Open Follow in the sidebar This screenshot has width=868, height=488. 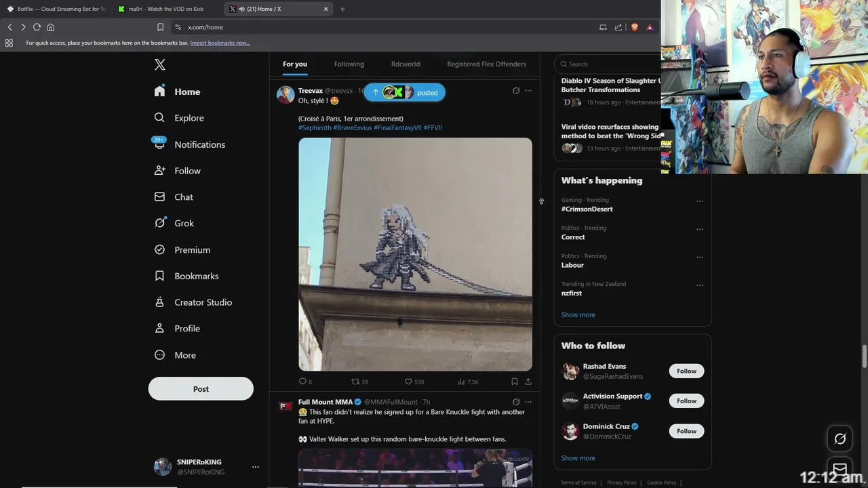(177, 171)
